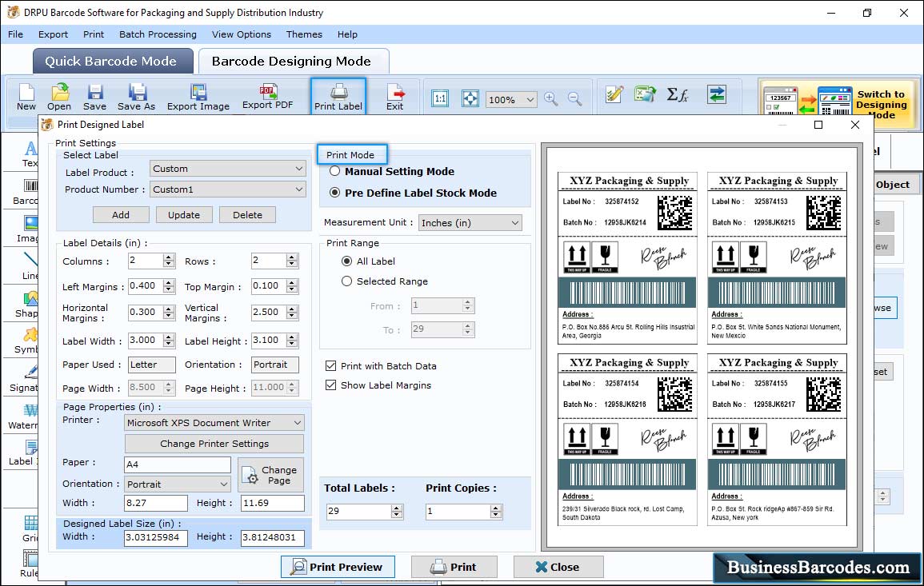
Task: Open page Orientation Portrait dropdown
Action: pyautogui.click(x=178, y=484)
